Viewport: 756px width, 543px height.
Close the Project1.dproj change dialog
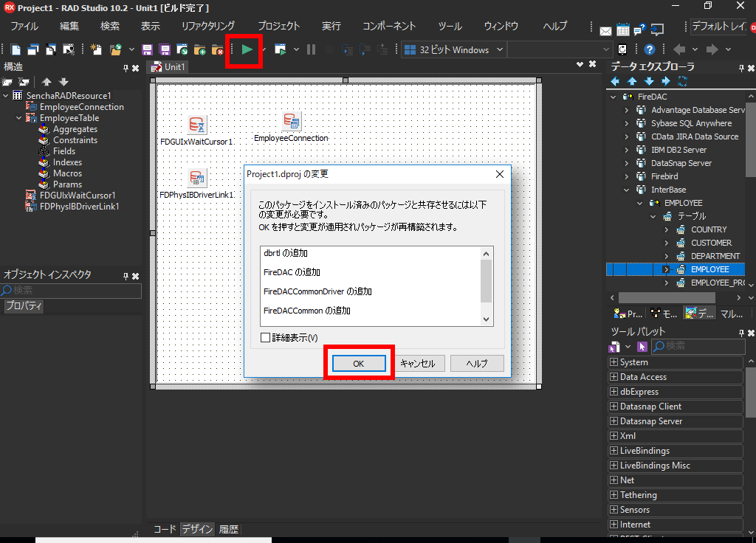(x=500, y=174)
